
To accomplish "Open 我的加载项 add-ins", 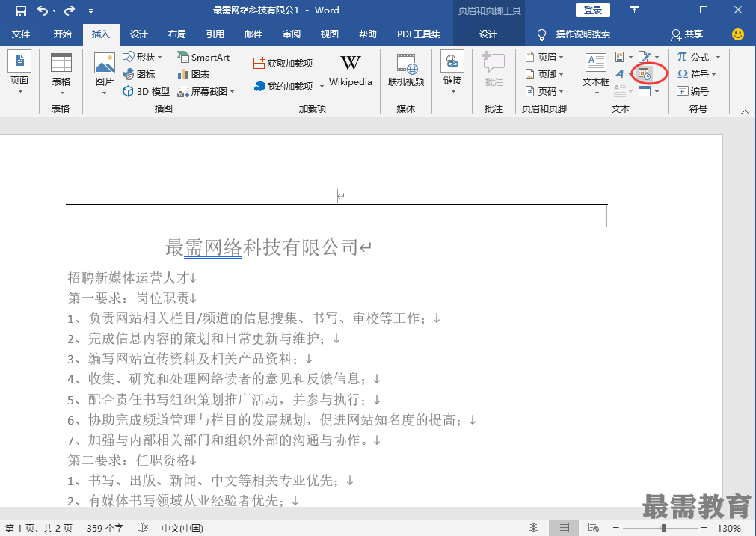I will tap(284, 86).
